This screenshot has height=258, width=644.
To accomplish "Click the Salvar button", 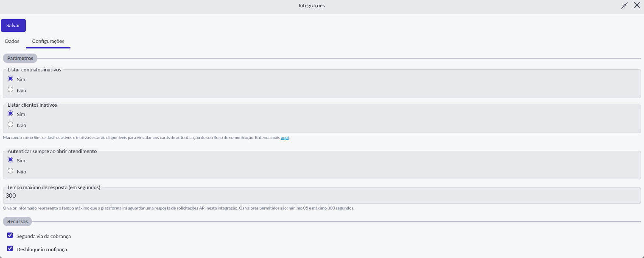I will 13,26.
